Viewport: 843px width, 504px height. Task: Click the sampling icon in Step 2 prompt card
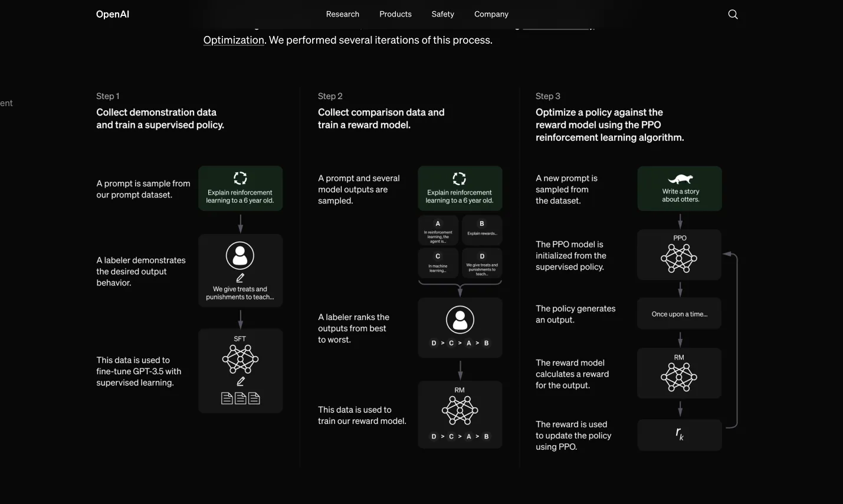460,178
